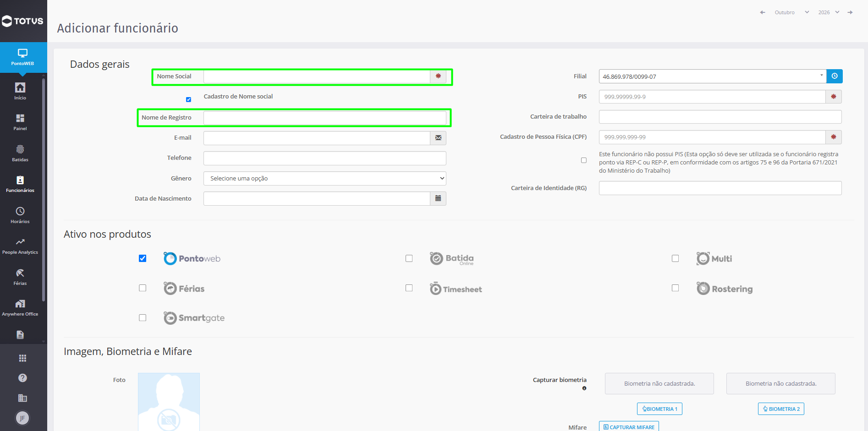Open the company building icon

coord(22,398)
